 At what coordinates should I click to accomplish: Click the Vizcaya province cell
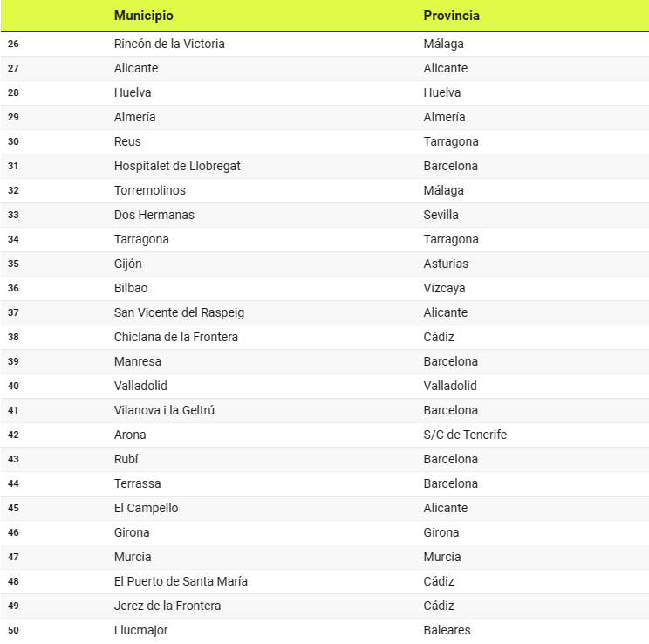coord(444,288)
